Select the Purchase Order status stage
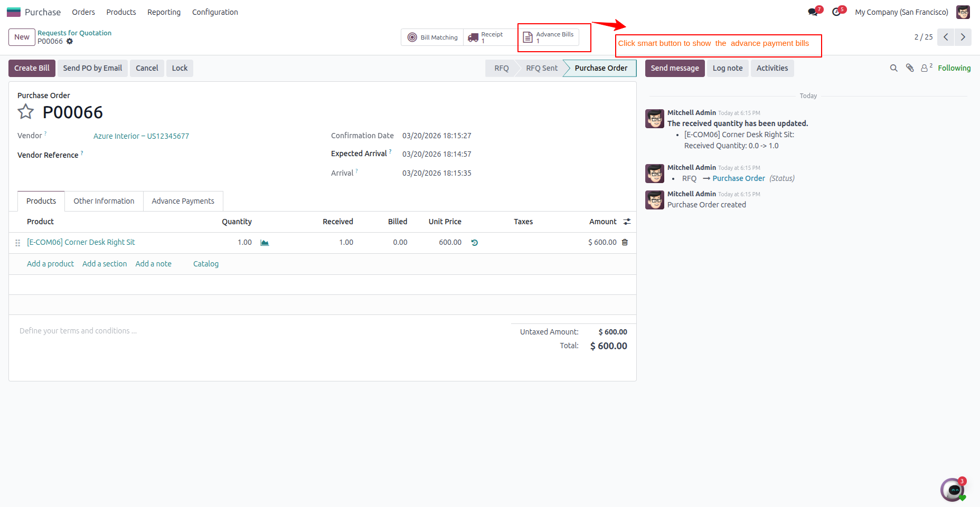This screenshot has height=507, width=980. pos(601,68)
